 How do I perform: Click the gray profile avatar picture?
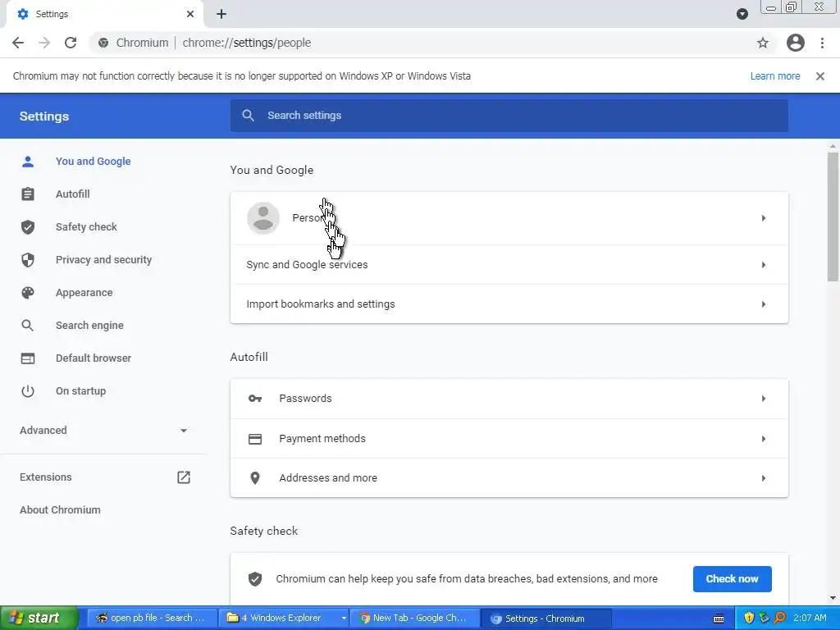263,218
